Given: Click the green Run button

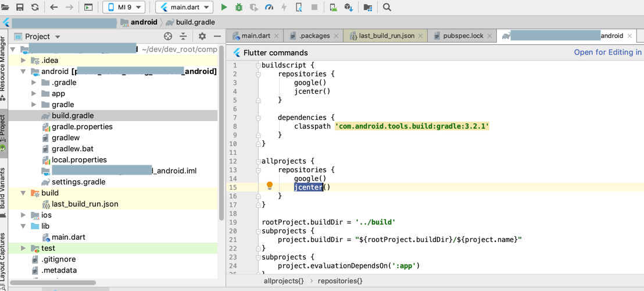Looking at the screenshot, I should (224, 8).
